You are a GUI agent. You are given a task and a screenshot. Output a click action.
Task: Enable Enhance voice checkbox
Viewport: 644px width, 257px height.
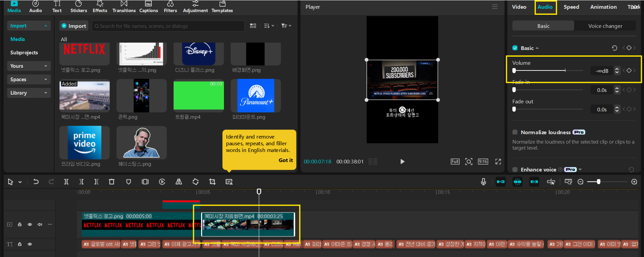point(515,169)
